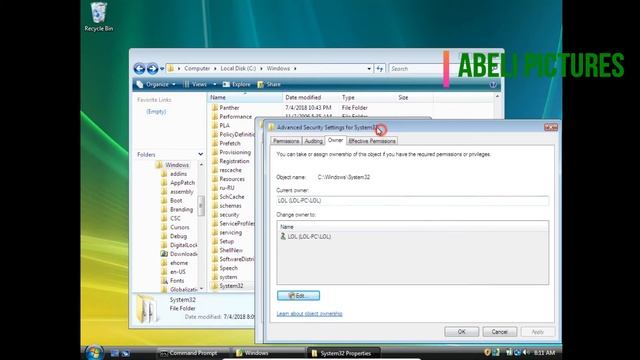
Task: Select assembly in the Folders tree
Action: tap(178, 192)
